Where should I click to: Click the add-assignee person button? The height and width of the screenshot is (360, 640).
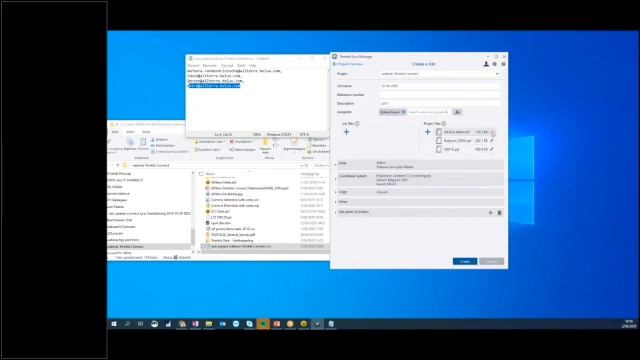pyautogui.click(x=457, y=112)
